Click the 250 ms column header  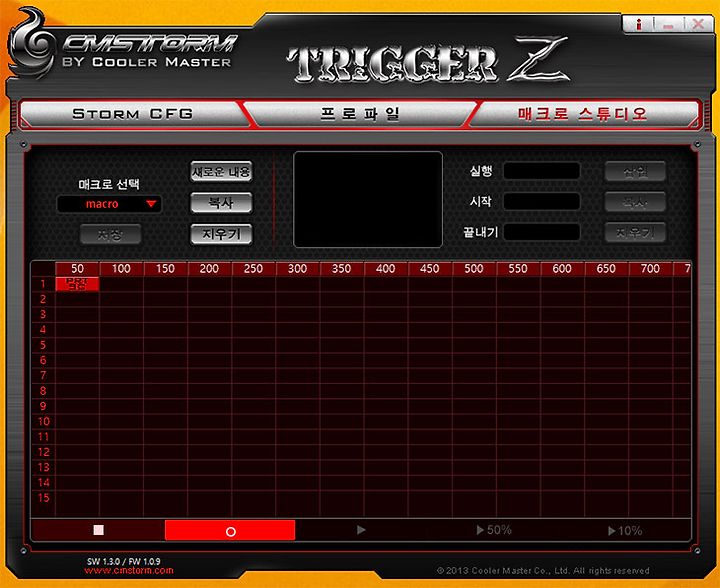253,269
